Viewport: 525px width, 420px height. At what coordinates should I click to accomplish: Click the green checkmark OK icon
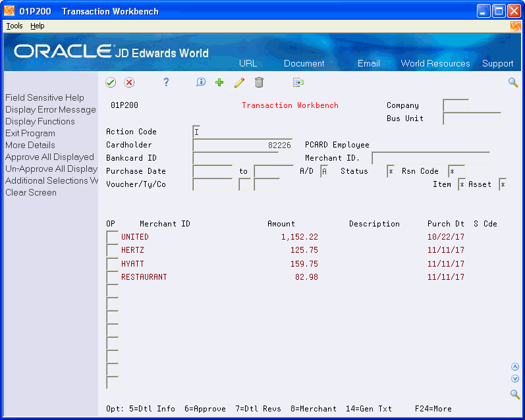111,82
